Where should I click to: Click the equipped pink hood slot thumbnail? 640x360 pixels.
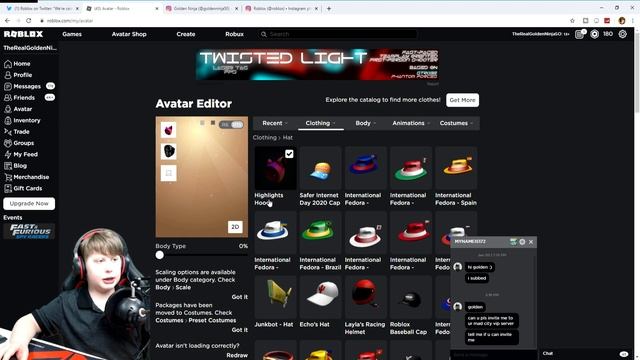(168, 130)
